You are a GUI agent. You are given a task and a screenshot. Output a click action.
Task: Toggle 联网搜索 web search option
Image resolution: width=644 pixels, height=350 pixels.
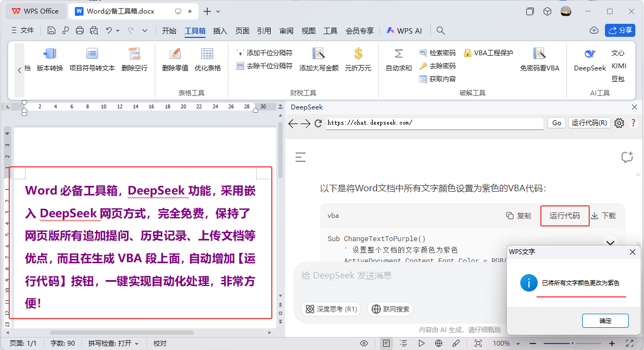click(x=390, y=309)
